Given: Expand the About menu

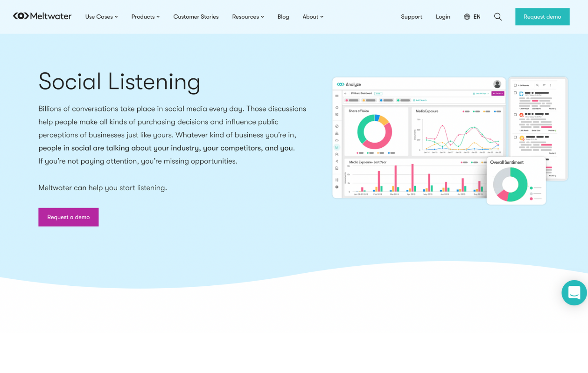Looking at the screenshot, I should pos(313,17).
